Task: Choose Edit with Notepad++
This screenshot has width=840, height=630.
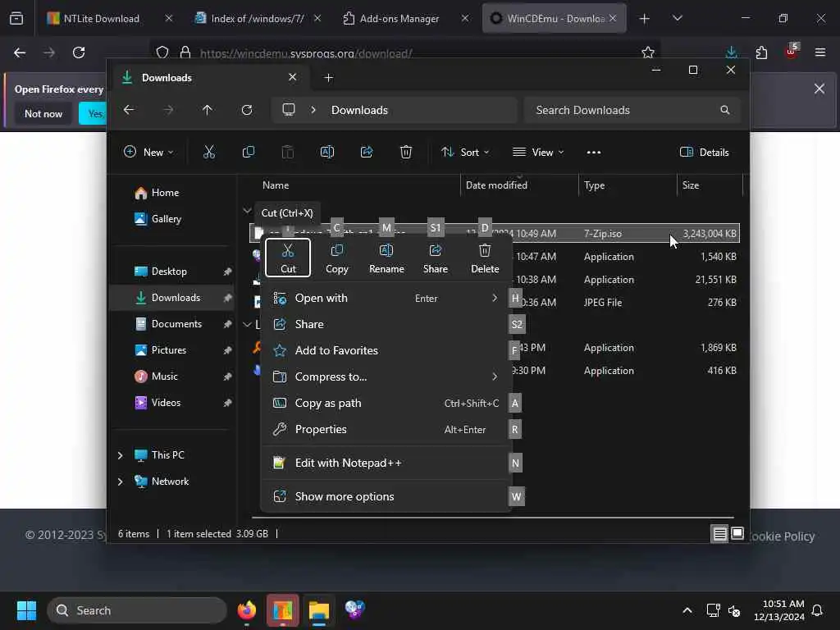Action: click(x=386, y=463)
